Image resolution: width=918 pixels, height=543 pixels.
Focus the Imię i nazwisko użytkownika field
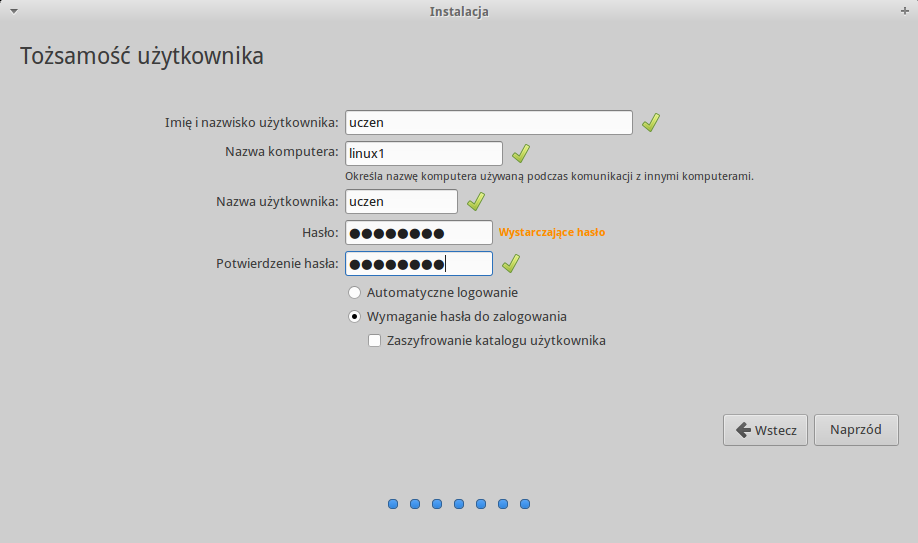coord(489,122)
